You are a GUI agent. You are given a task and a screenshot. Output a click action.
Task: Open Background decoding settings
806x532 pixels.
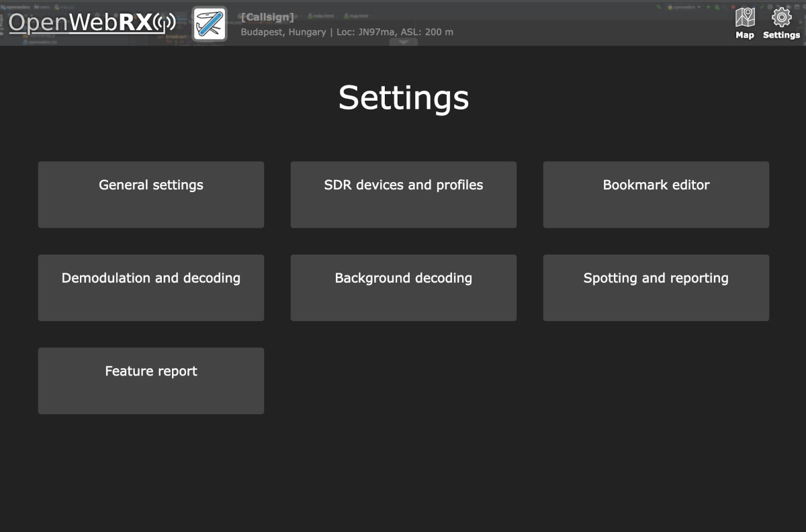click(403, 287)
